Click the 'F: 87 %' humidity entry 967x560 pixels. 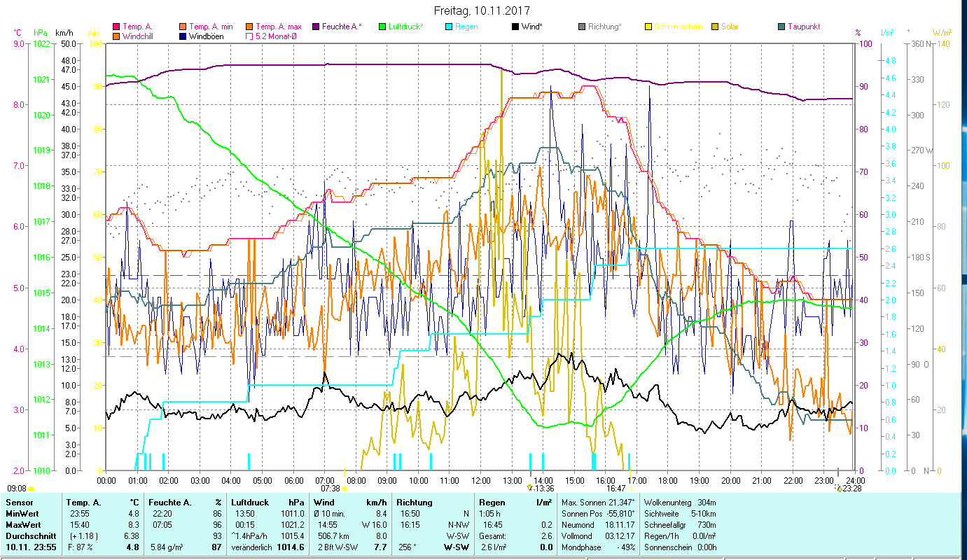pos(79,547)
